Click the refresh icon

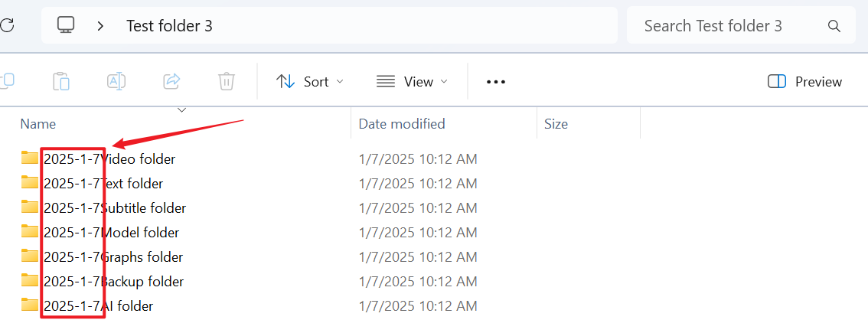coord(6,25)
